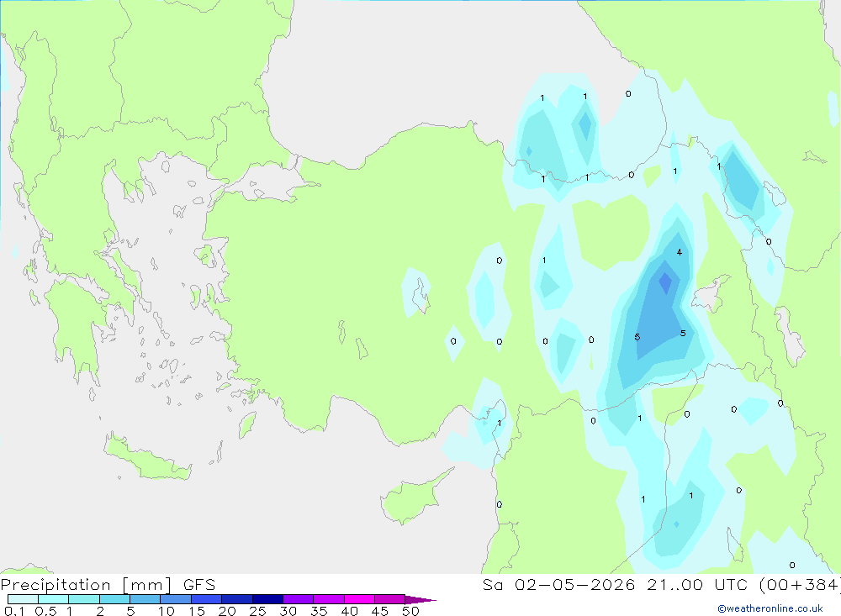Choose the 15–20 mm blue legend swatch
841x616 pixels.
(207, 599)
